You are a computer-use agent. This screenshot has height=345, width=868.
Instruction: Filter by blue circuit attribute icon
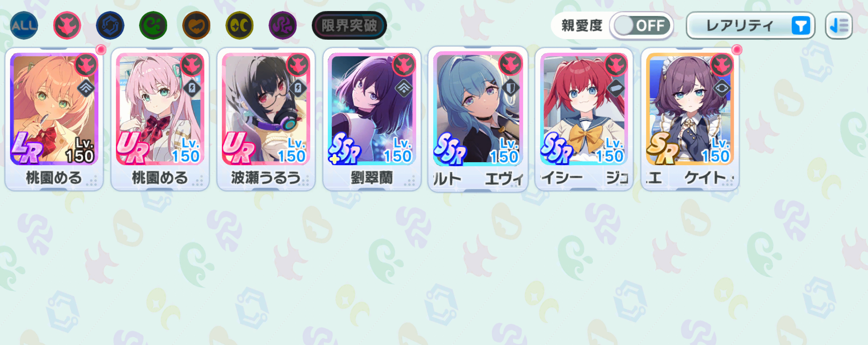[110, 25]
